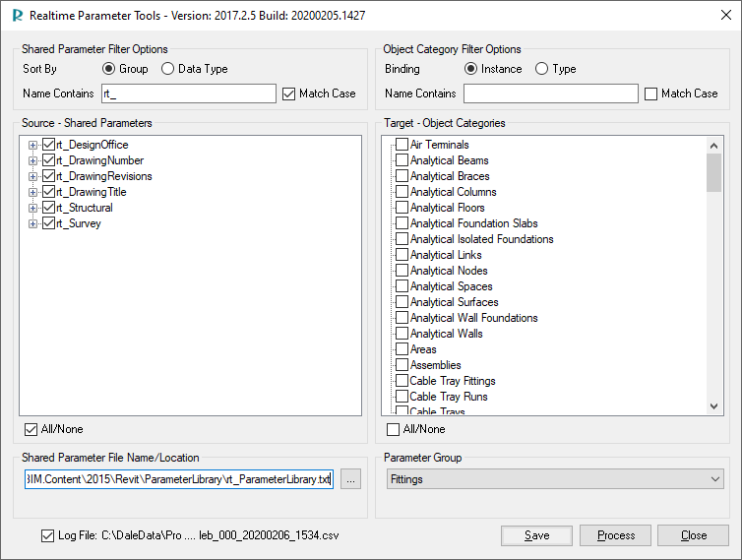Close the Realtime Parameter Tools window
This screenshot has width=742, height=560.
tap(726, 15)
